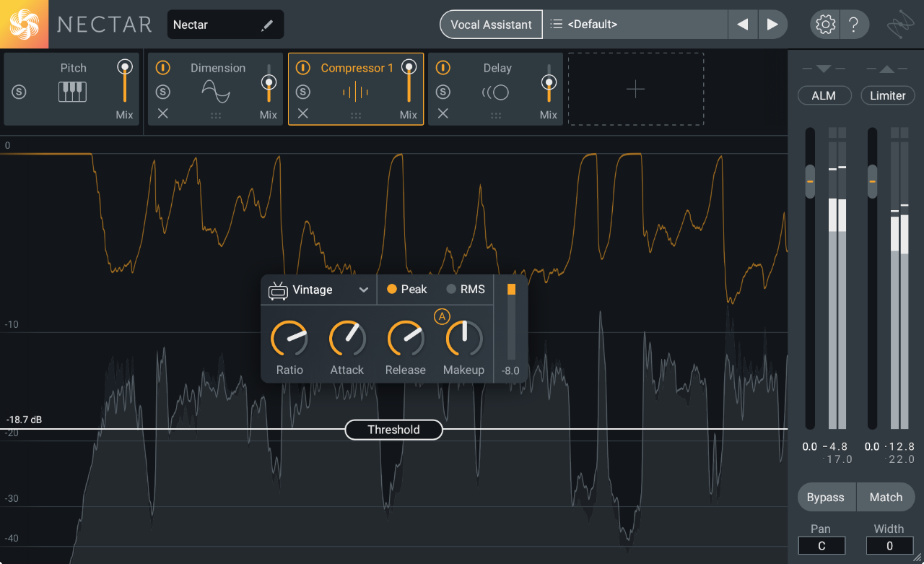Viewport: 924px width, 564px height.
Task: Select the Compressor 1 module bars icon
Action: point(355,91)
